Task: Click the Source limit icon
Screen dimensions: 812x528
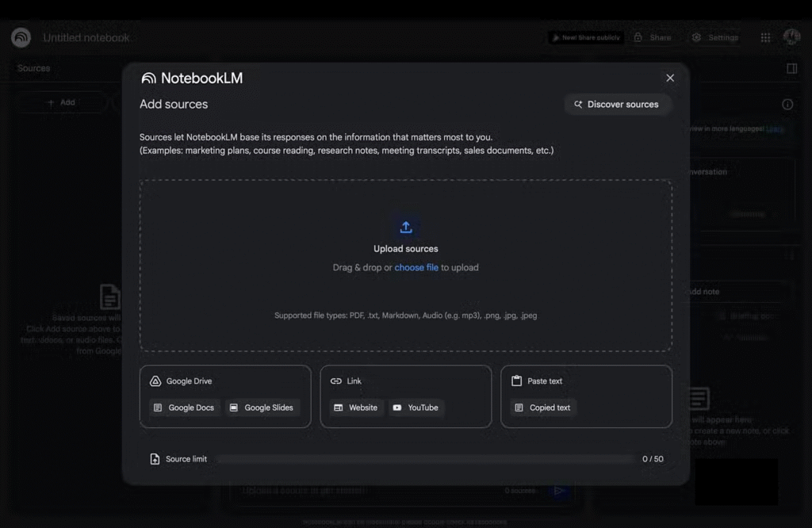Action: tap(155, 459)
